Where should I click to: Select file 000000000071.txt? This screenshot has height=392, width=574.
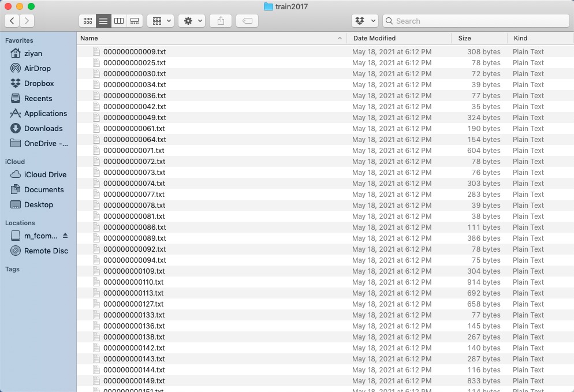[x=134, y=151]
